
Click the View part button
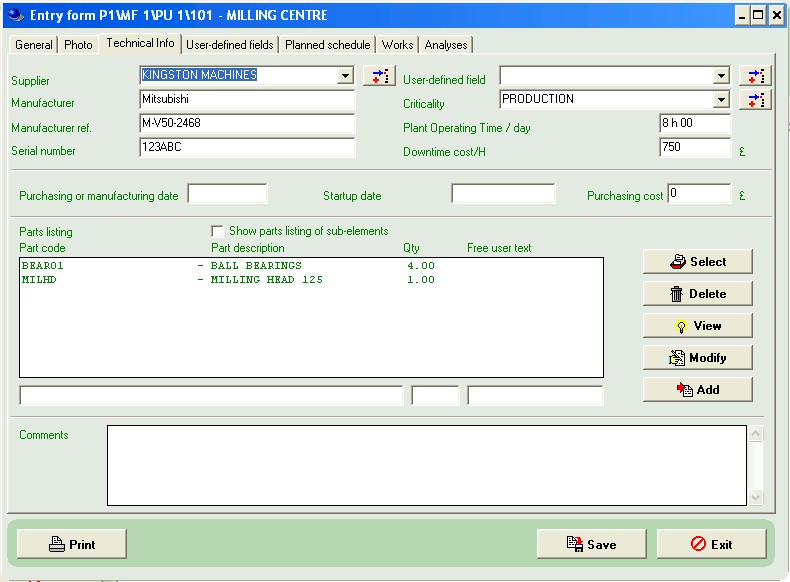(x=698, y=326)
